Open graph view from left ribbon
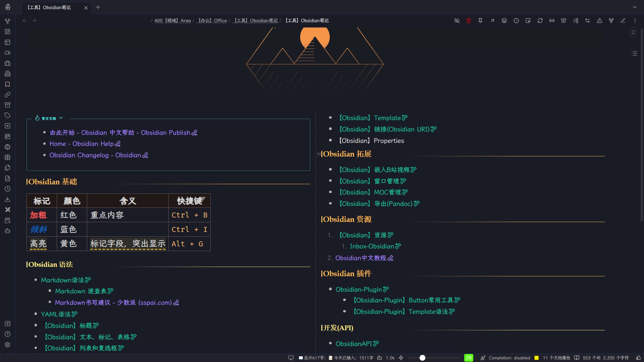The image size is (644, 362). 7,21
